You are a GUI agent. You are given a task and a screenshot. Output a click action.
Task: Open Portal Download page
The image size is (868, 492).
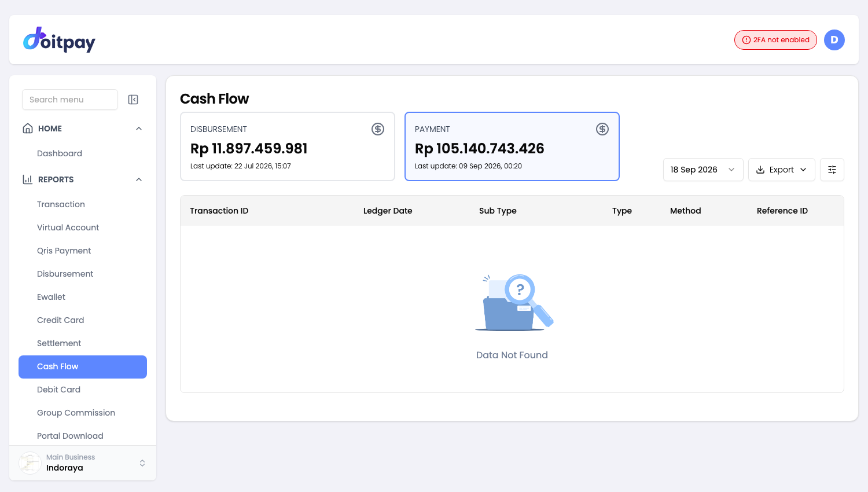click(x=70, y=436)
